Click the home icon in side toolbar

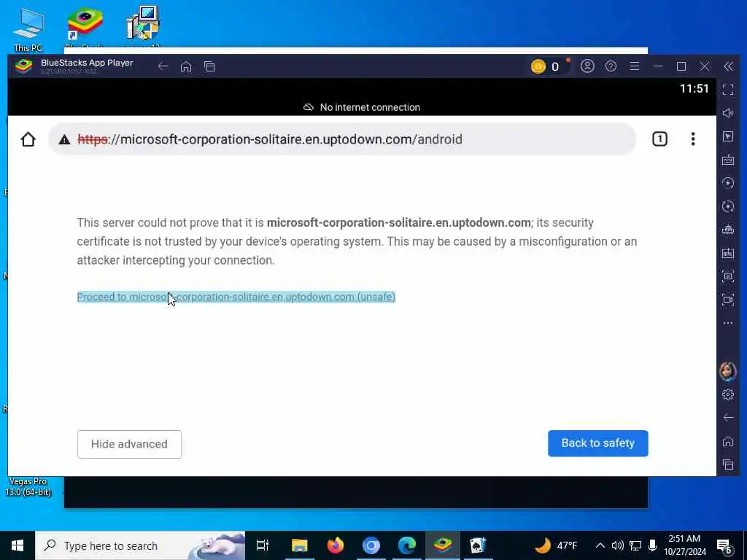(x=727, y=441)
